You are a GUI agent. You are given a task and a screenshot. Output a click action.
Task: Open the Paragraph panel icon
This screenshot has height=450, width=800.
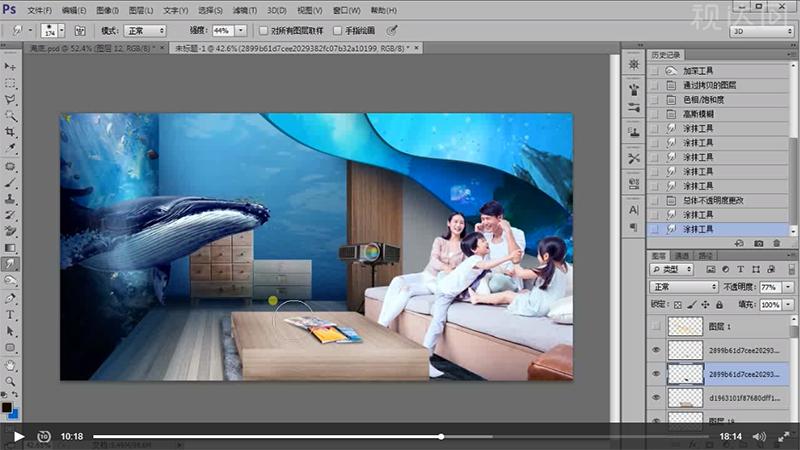[634, 227]
